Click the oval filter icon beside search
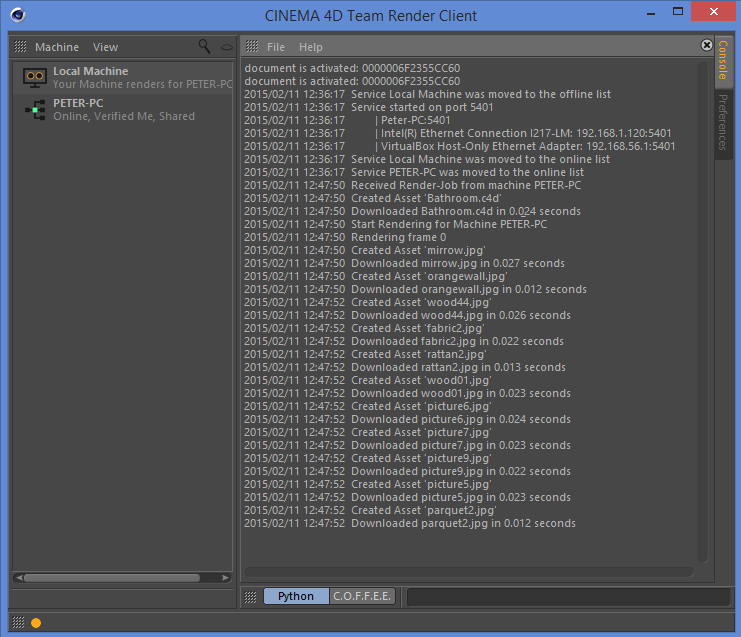Viewport: 741px width, 637px height. [227, 47]
